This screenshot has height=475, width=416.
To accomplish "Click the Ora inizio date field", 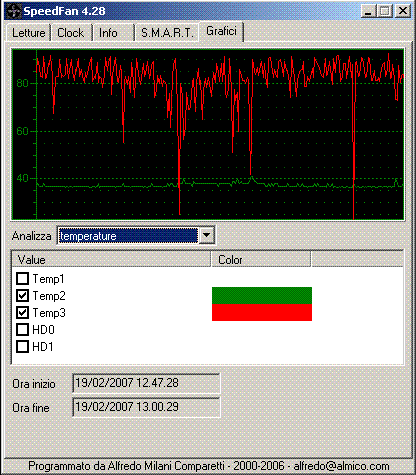I will (x=146, y=383).
